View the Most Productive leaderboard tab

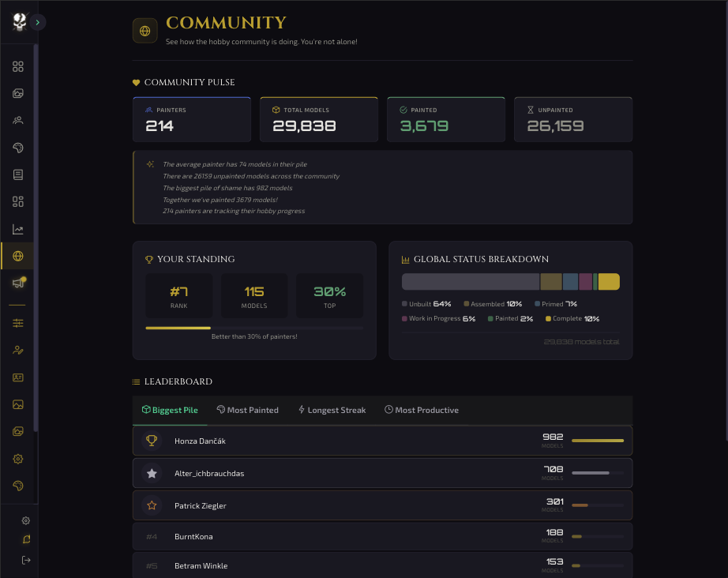click(x=423, y=410)
